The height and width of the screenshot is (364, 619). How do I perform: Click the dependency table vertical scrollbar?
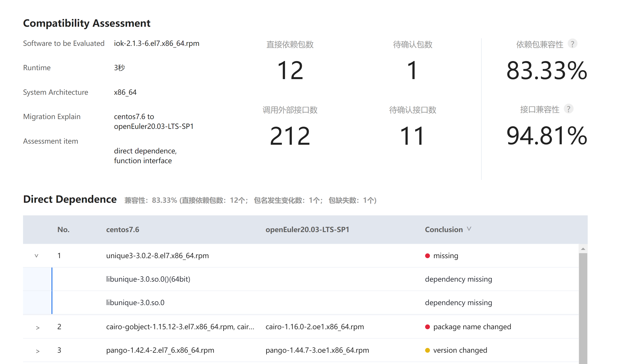point(583,307)
